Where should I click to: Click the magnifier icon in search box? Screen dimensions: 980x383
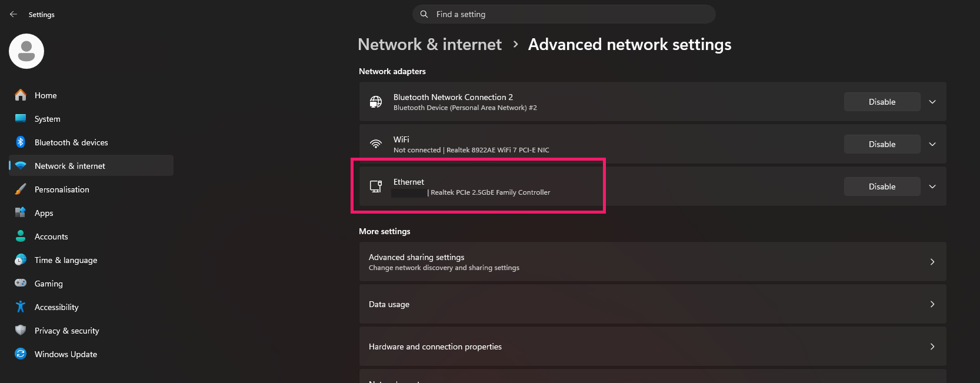click(424, 14)
